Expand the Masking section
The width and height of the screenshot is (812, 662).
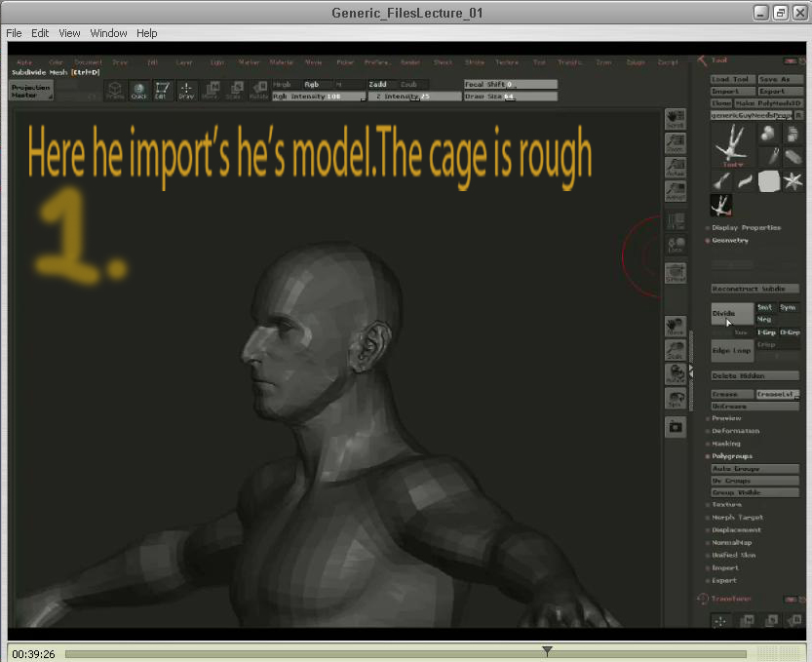(x=726, y=444)
